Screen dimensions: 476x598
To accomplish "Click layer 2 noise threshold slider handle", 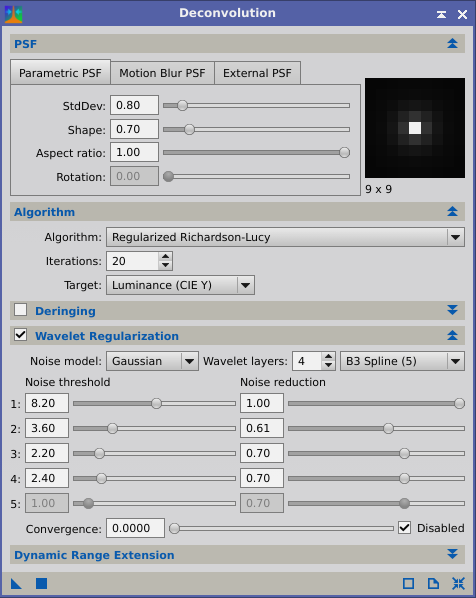I will (113, 428).
